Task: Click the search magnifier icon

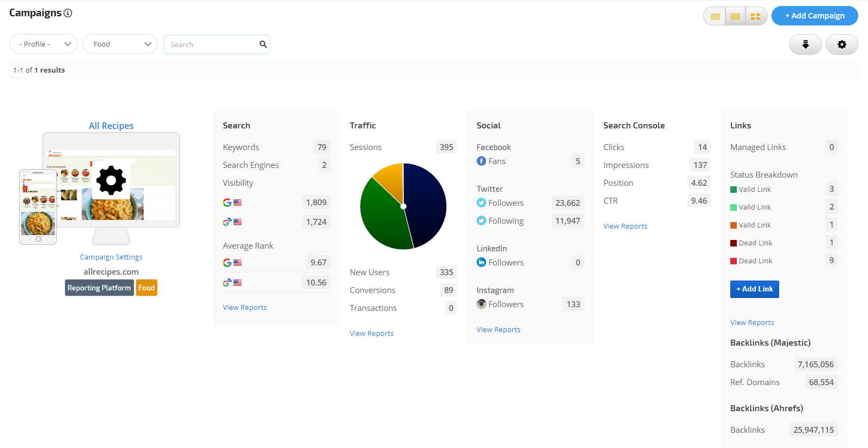Action: 263,44
